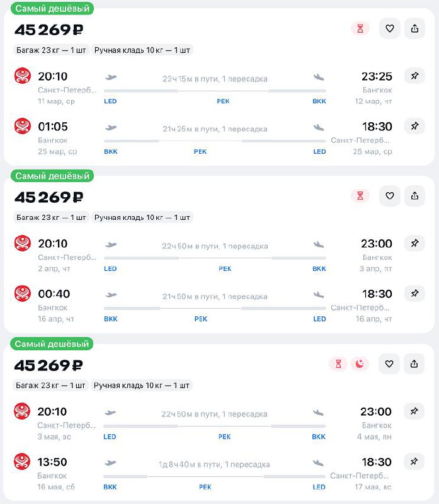Pin the 16 мая return flight

(414, 462)
